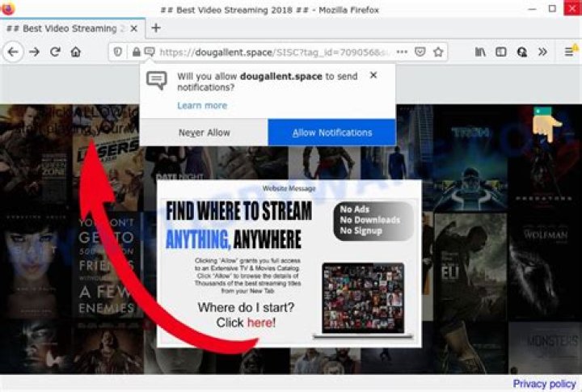Open a new tab with plus button

(x=156, y=27)
